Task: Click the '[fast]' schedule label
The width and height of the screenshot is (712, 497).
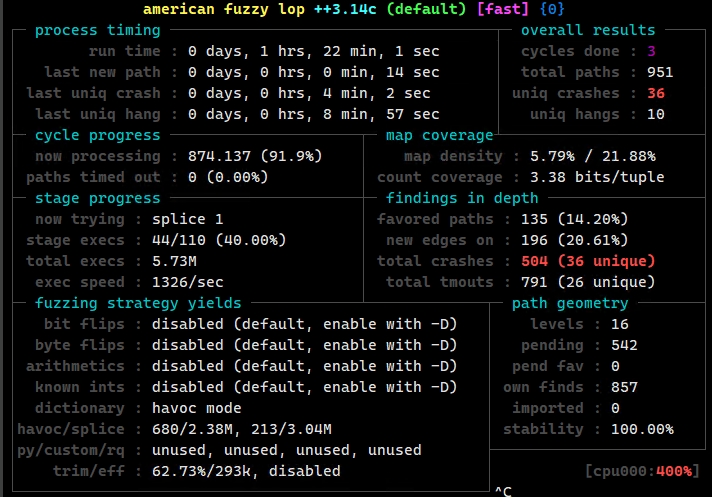Action: pyautogui.click(x=503, y=9)
